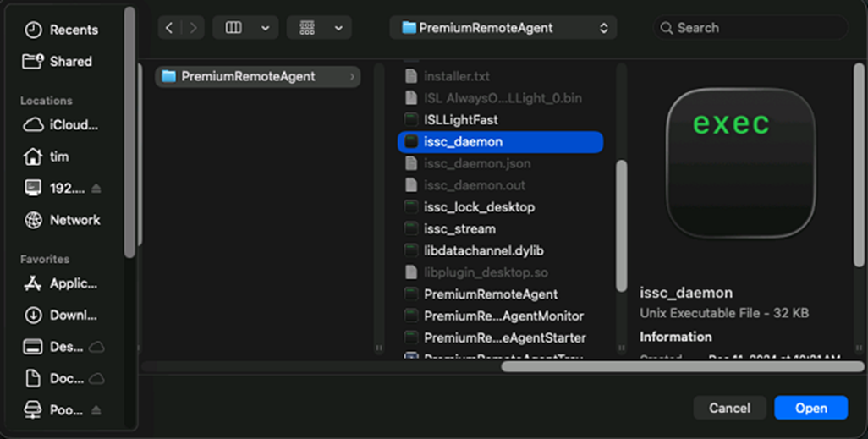Click the back navigation arrow

pos(169,28)
